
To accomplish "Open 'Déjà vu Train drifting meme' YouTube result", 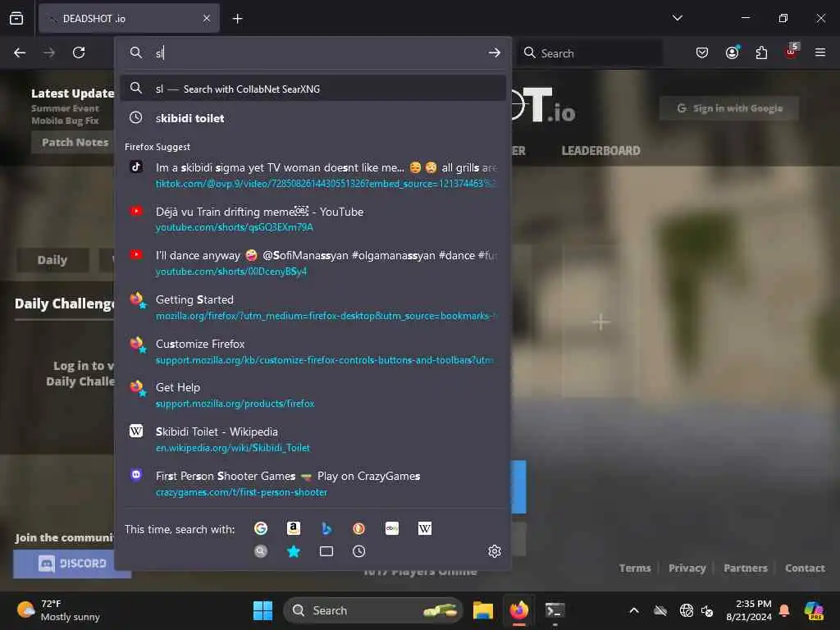I will pyautogui.click(x=313, y=219).
